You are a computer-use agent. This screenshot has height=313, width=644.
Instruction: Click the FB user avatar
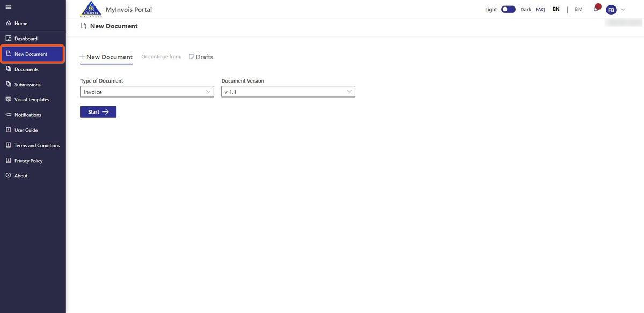coord(611,10)
